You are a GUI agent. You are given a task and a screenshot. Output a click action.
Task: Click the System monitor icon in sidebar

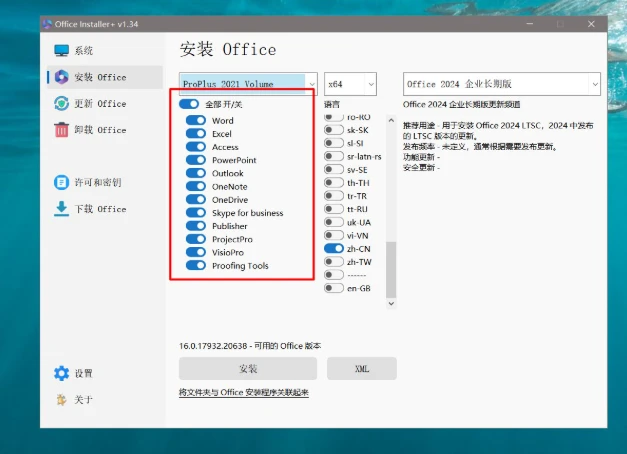click(61, 51)
